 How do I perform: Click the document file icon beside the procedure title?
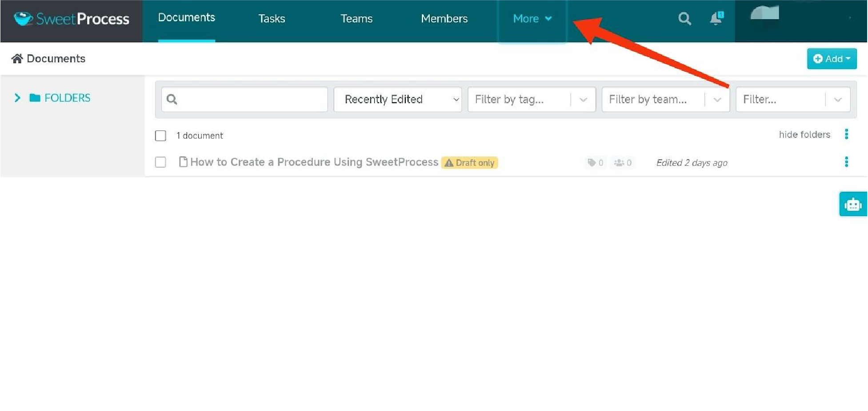pyautogui.click(x=183, y=162)
